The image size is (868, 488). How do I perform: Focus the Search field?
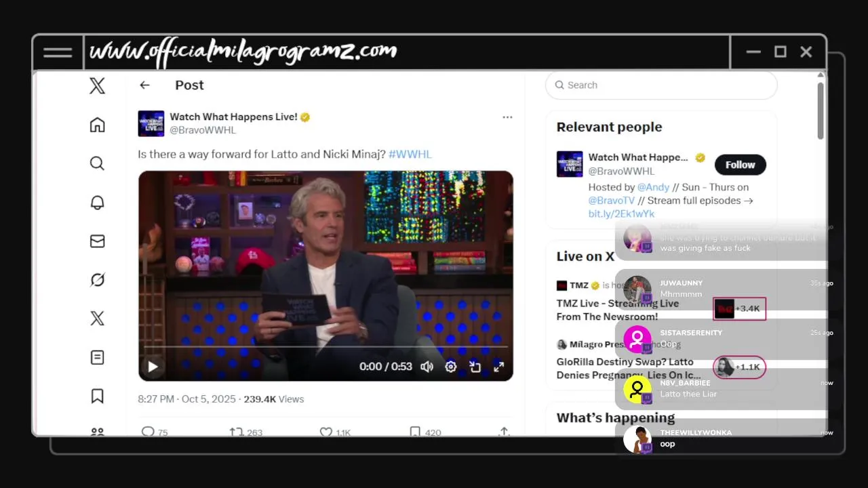click(x=661, y=85)
